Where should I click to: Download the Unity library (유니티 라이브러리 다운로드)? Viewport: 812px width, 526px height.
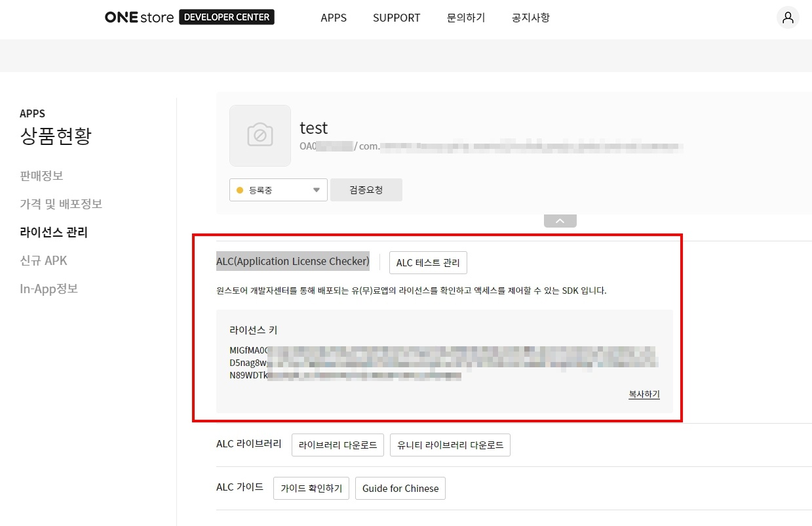pyautogui.click(x=450, y=445)
